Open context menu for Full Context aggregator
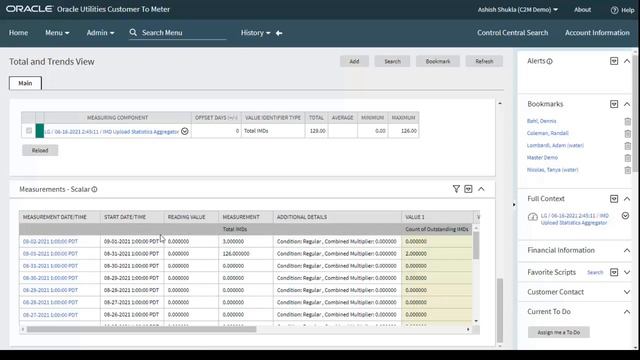This screenshot has width=640, height=360. (x=625, y=216)
